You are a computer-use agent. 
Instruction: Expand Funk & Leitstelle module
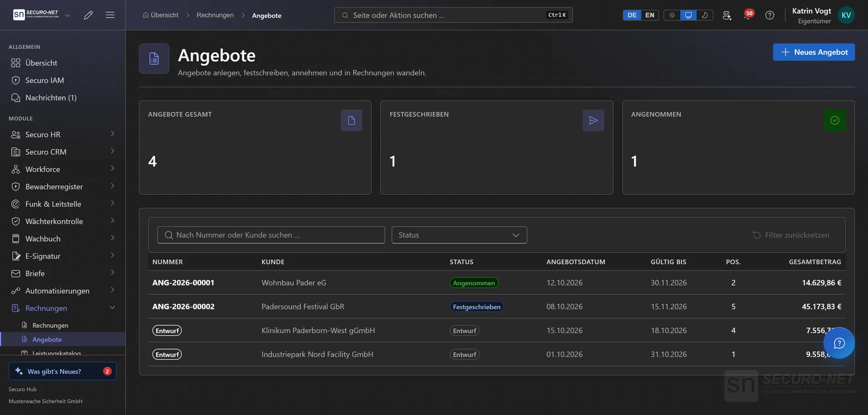[x=63, y=204]
